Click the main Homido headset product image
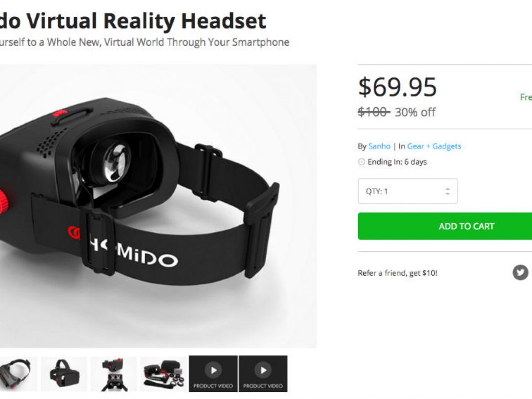Viewport: 532px width, 399px height. coord(158,206)
